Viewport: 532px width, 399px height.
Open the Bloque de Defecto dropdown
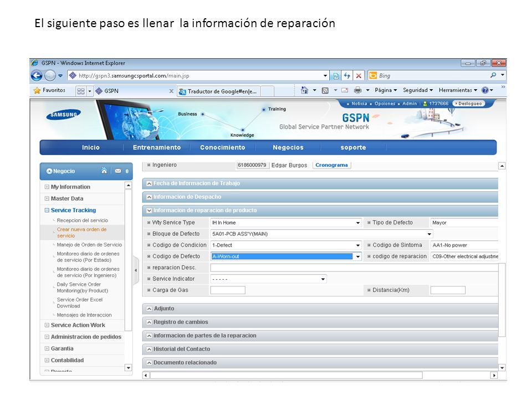[x=321, y=234]
